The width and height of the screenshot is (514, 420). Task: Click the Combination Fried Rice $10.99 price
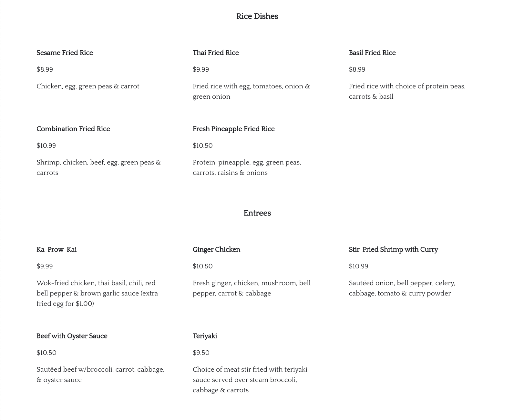click(x=46, y=146)
